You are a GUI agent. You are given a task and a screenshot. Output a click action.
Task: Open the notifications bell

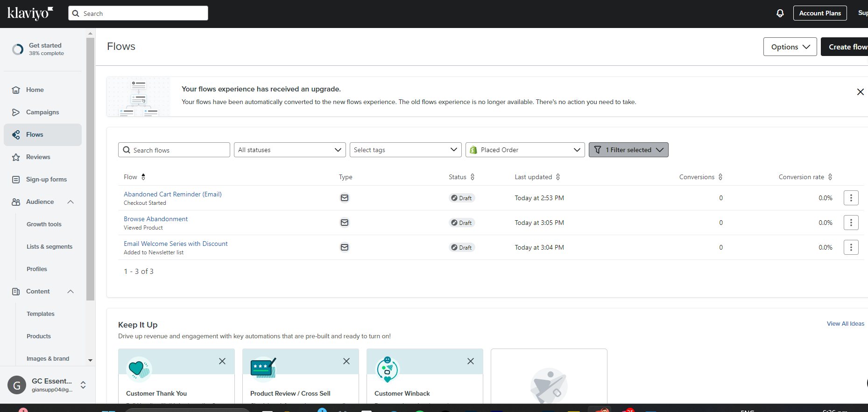[780, 13]
